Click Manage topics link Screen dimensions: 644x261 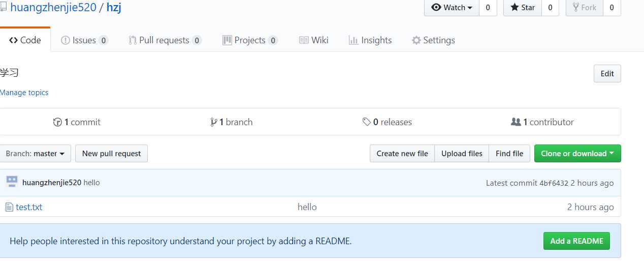pos(24,93)
